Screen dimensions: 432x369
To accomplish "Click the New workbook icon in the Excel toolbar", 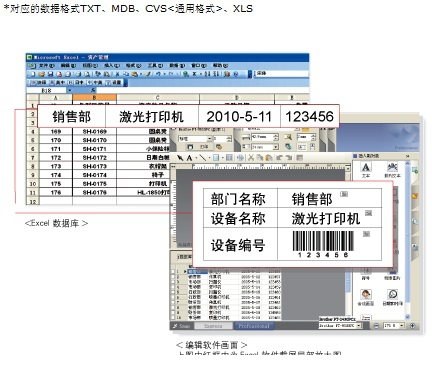I will coord(33,74).
